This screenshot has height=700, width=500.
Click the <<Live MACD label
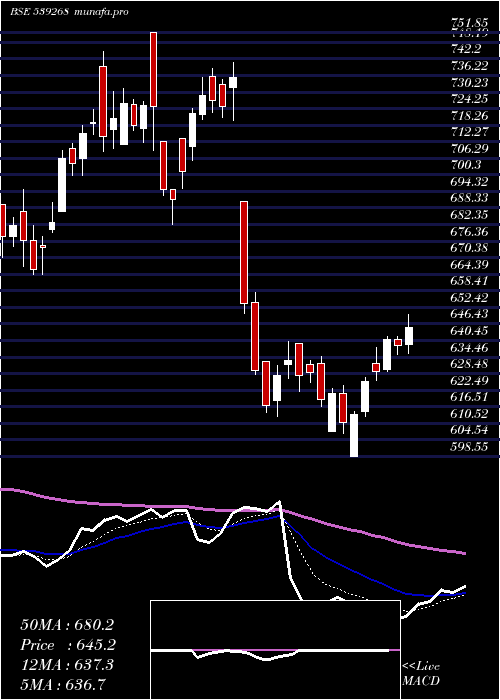point(421,674)
